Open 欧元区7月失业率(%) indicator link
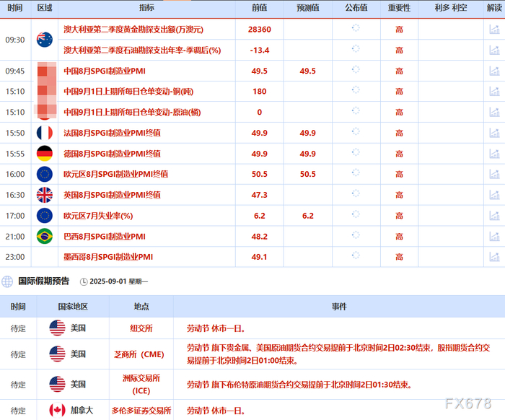 pyautogui.click(x=98, y=216)
